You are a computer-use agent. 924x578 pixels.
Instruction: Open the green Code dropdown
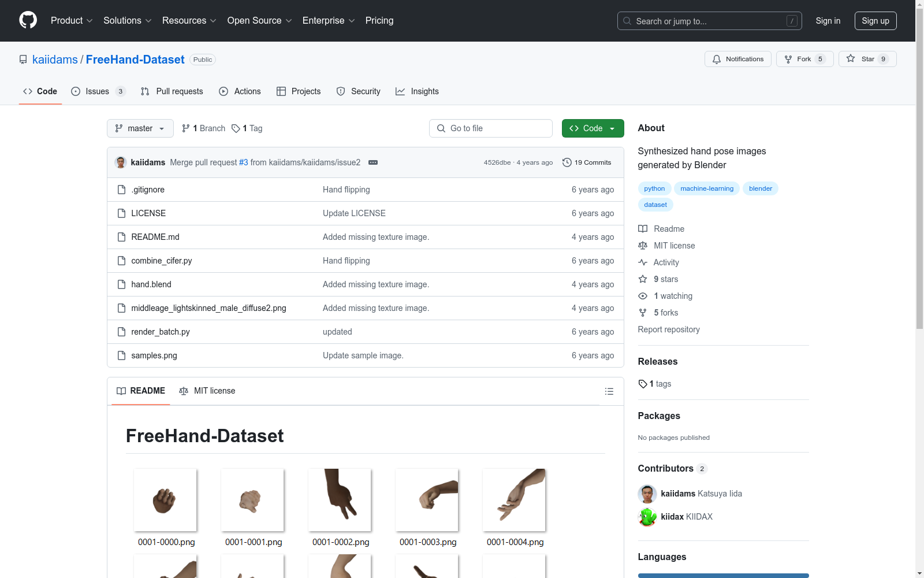coord(593,128)
